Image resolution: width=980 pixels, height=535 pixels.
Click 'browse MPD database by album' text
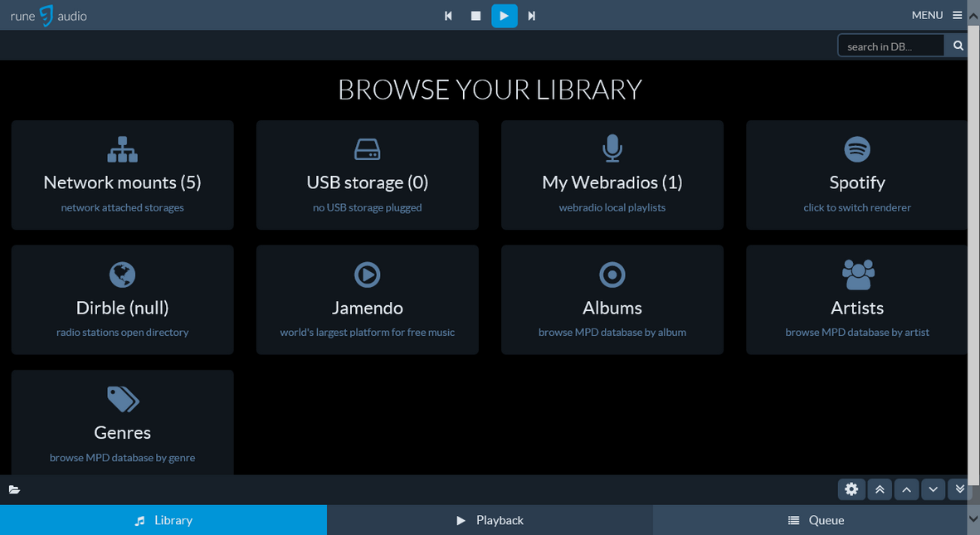tap(612, 333)
